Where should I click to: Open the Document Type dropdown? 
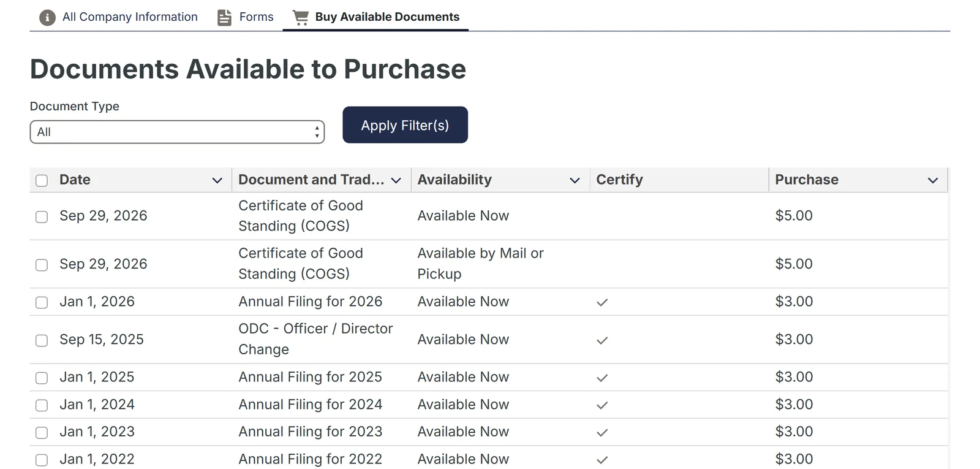[177, 132]
